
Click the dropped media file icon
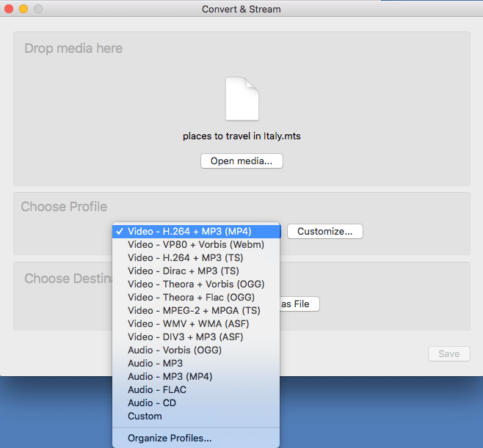coord(242,99)
